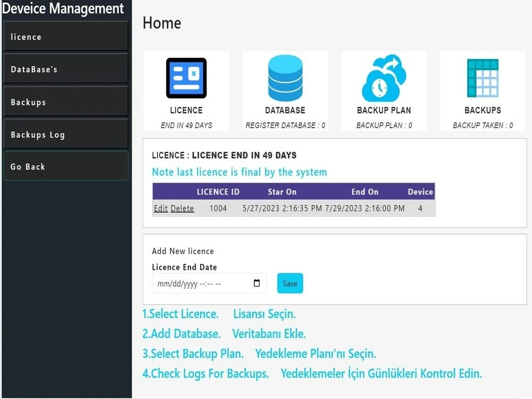Open the licence sidebar menu item
Viewport: 532px width, 399px height.
click(65, 36)
